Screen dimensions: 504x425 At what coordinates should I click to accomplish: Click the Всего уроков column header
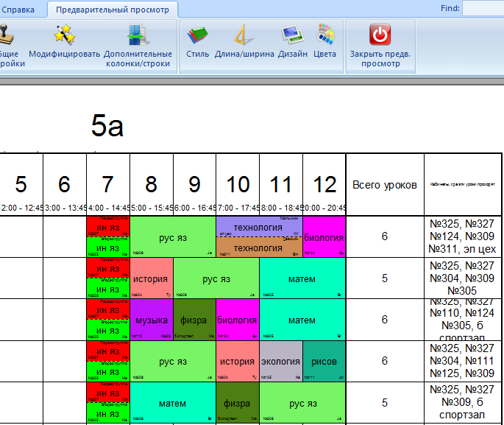tap(384, 185)
